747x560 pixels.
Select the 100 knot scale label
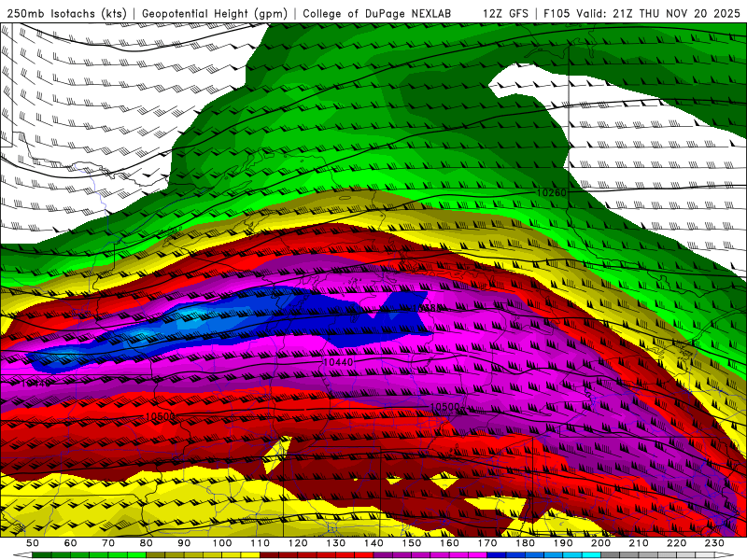point(222,543)
